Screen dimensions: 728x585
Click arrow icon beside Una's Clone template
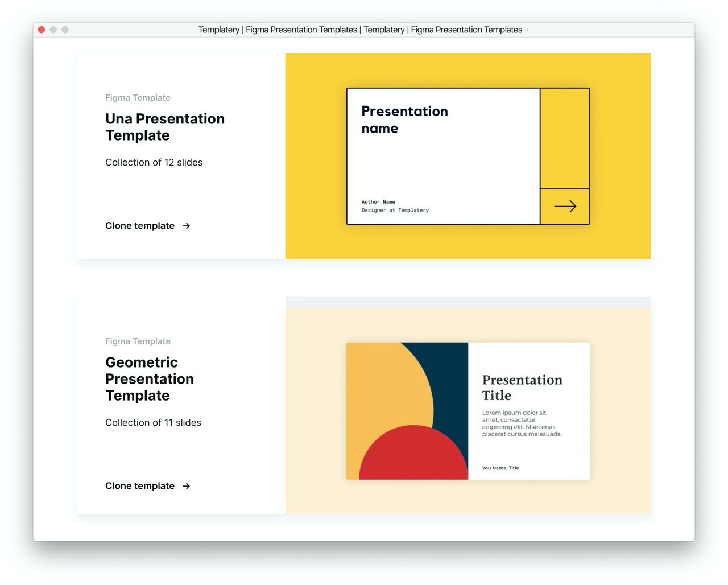point(187,226)
